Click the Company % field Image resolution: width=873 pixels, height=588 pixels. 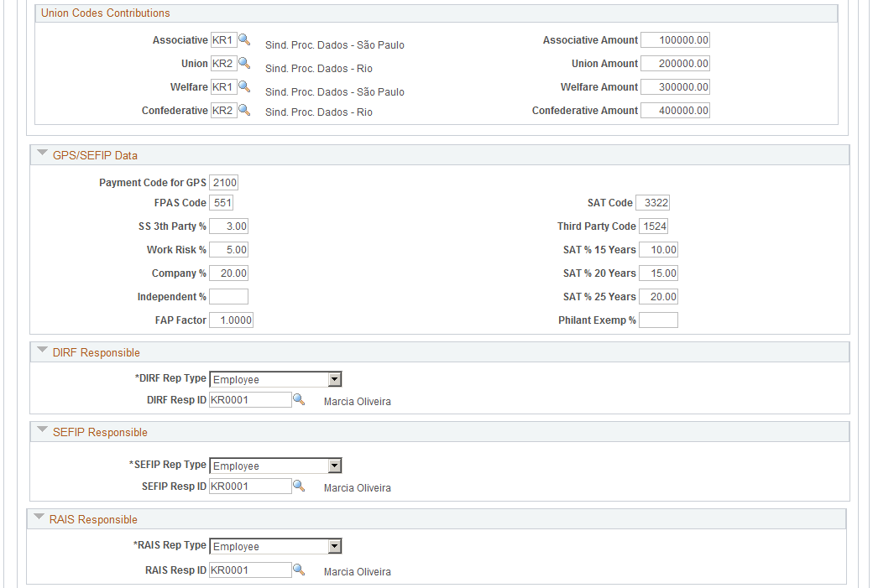[x=229, y=273]
